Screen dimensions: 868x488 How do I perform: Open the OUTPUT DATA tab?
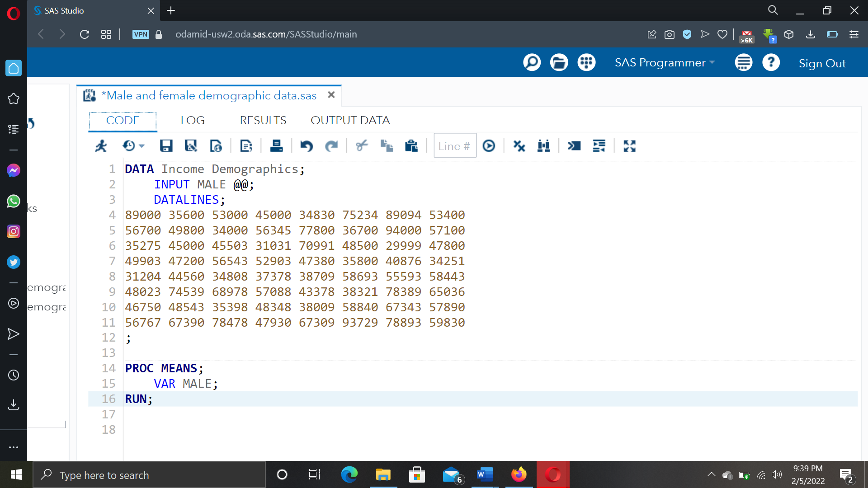350,120
